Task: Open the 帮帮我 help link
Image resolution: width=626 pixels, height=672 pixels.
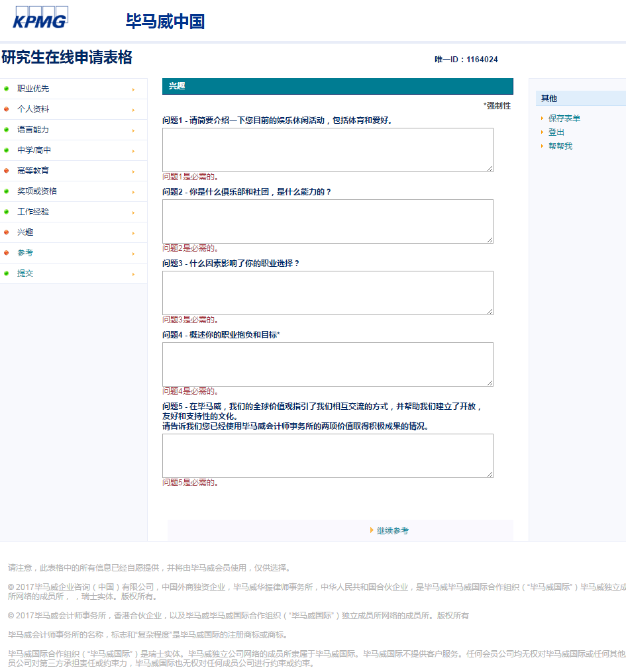Action: [560, 146]
